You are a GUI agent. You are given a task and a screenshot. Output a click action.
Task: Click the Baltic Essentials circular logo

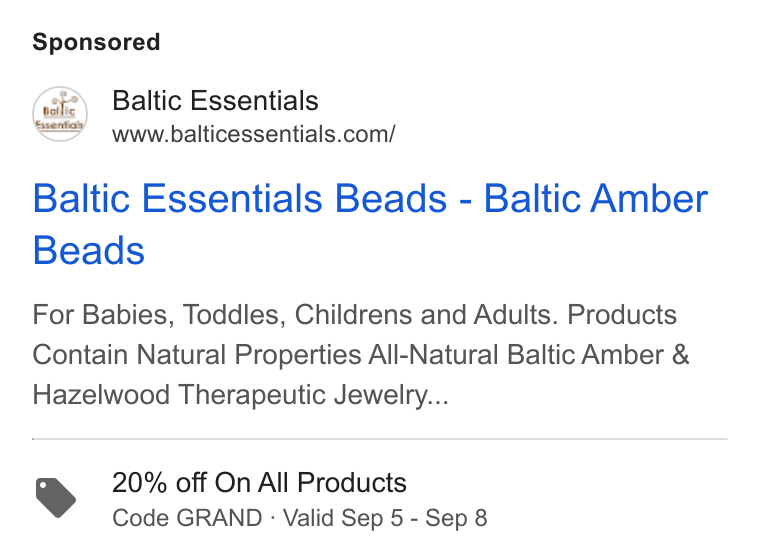60,114
